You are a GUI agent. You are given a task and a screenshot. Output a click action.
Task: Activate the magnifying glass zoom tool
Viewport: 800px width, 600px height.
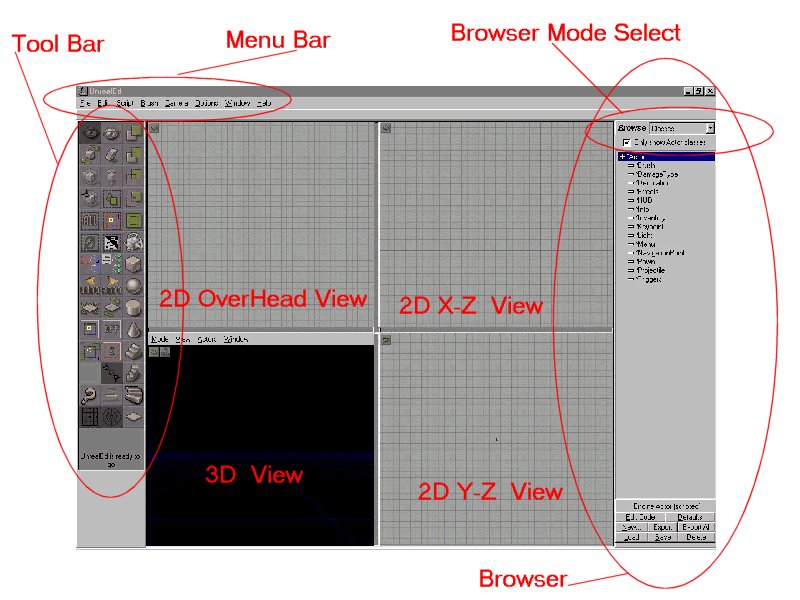(x=90, y=395)
